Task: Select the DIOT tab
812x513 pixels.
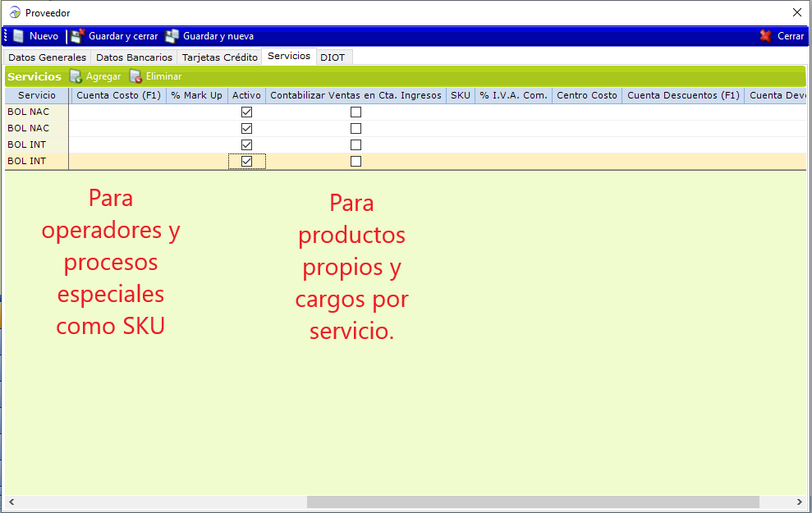Action: (333, 57)
